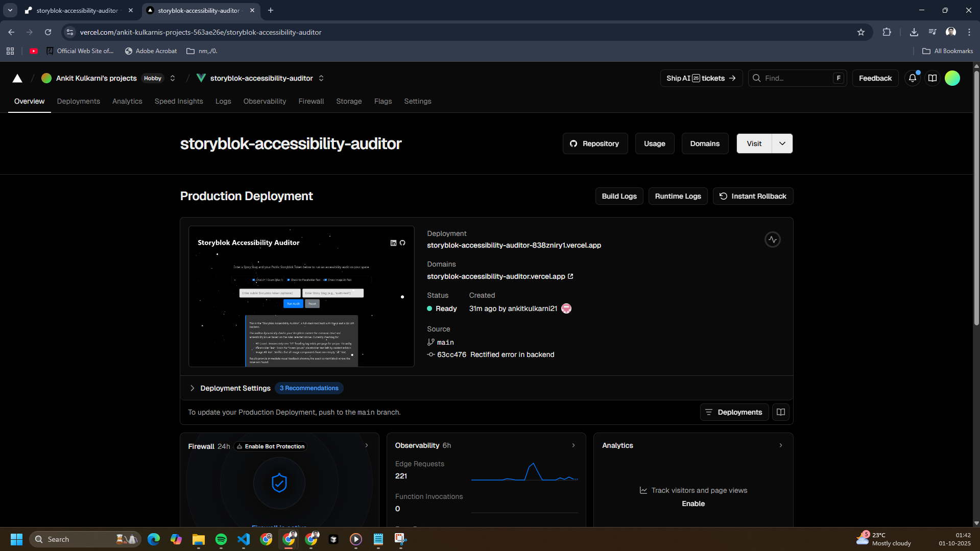The width and height of the screenshot is (980, 551).
Task: Click the ankitkulkarni21 creator avatar
Action: click(x=566, y=308)
